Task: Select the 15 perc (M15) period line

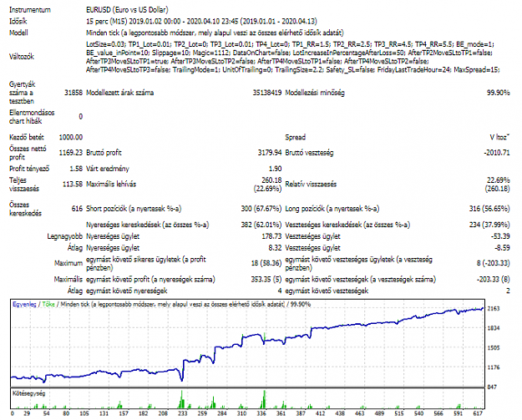Action: tap(201, 22)
